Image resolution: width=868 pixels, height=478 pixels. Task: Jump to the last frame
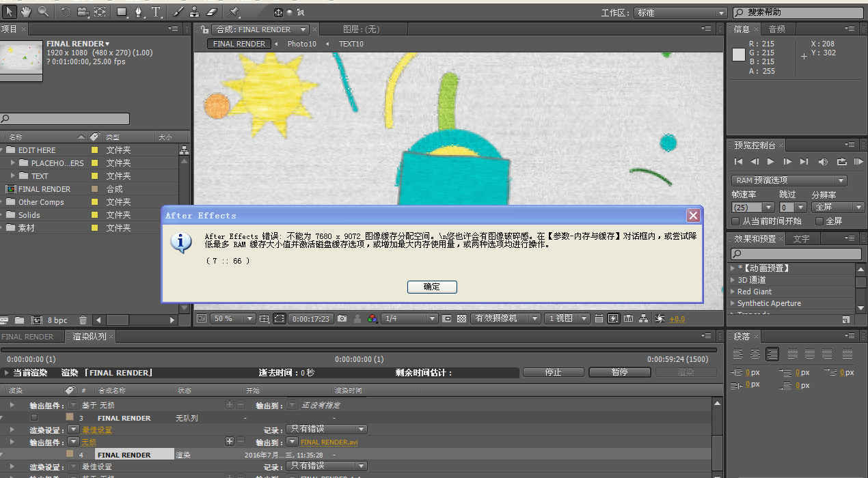tap(804, 162)
